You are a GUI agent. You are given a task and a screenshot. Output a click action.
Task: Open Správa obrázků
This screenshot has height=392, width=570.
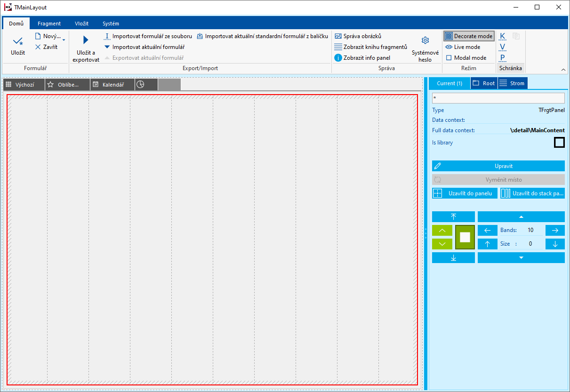tap(358, 36)
